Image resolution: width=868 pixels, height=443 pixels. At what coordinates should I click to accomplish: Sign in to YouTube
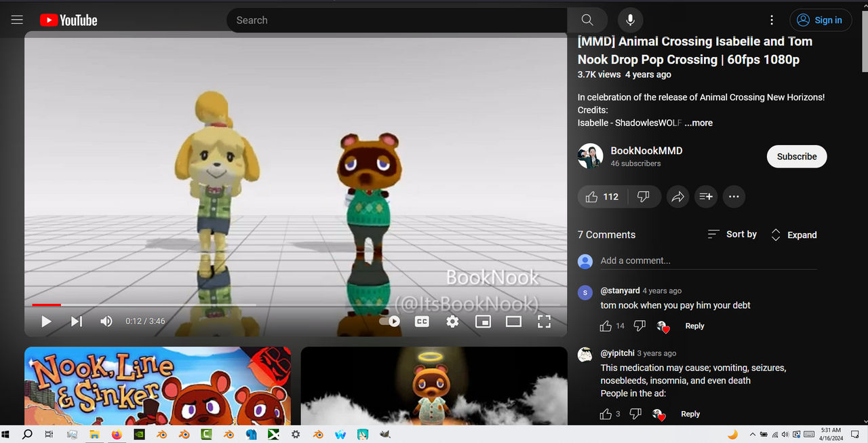coord(820,20)
